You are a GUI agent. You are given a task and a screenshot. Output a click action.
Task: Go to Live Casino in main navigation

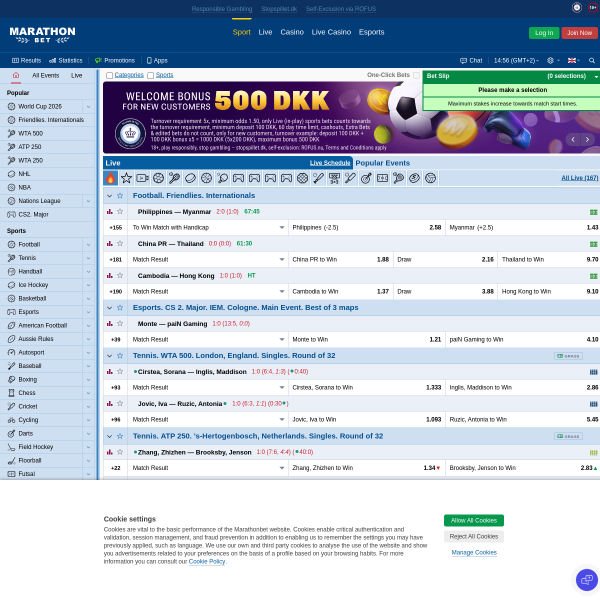pos(331,32)
